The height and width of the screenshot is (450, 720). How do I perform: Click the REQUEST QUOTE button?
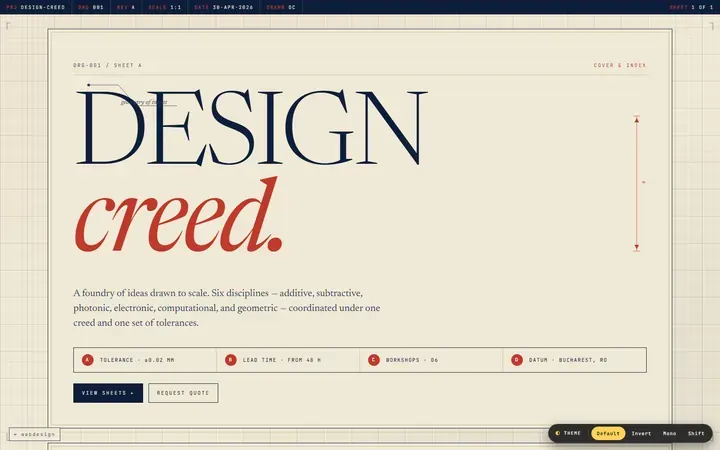pos(183,393)
